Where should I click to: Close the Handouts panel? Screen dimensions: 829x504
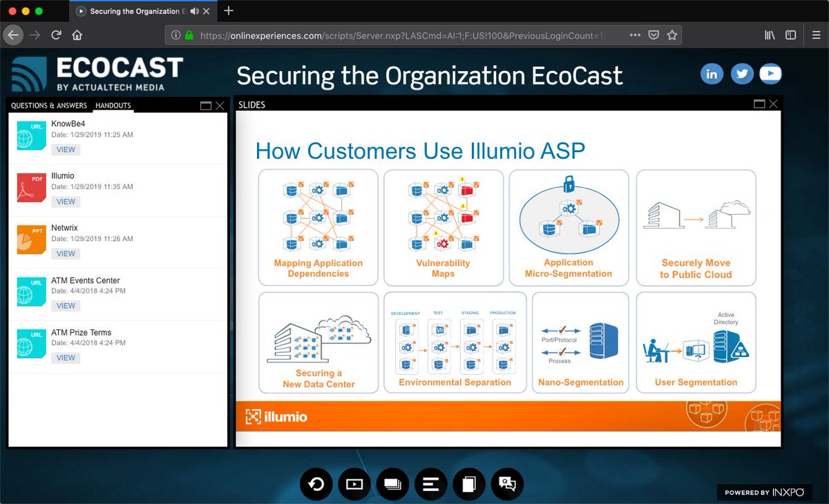coord(220,106)
